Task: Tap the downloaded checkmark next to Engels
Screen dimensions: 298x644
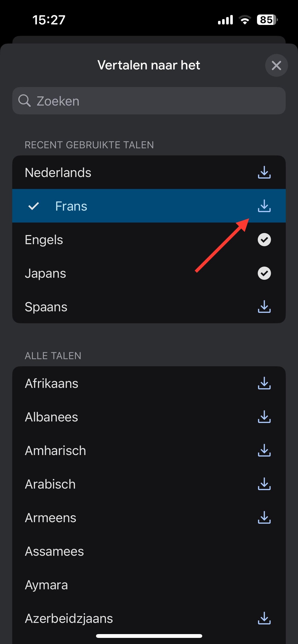Action: pos(264,240)
